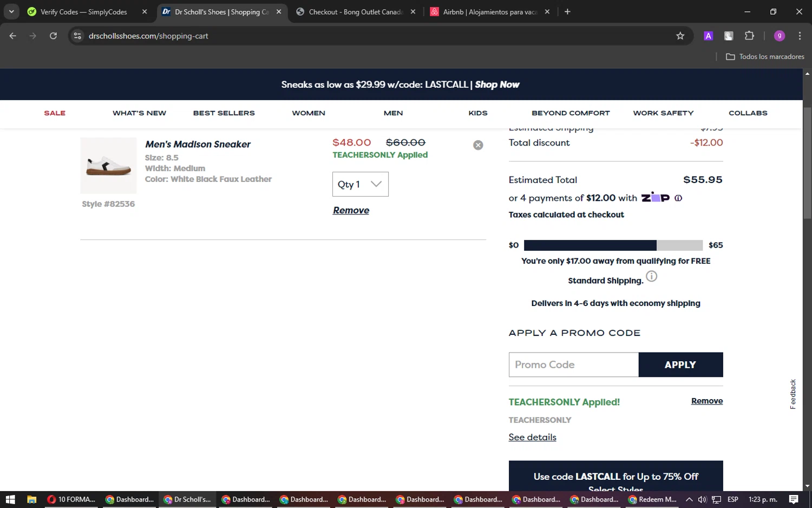Click the purple A extension icon
This screenshot has width=812, height=508.
tap(708, 36)
